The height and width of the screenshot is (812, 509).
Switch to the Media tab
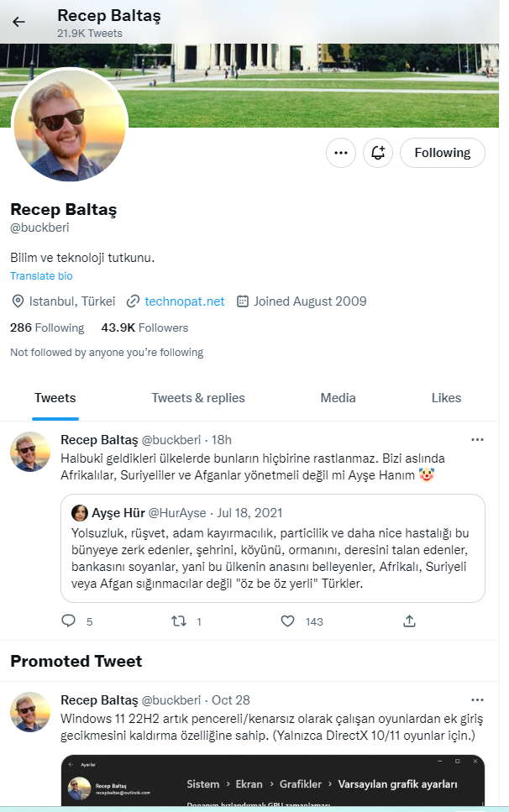(x=338, y=397)
